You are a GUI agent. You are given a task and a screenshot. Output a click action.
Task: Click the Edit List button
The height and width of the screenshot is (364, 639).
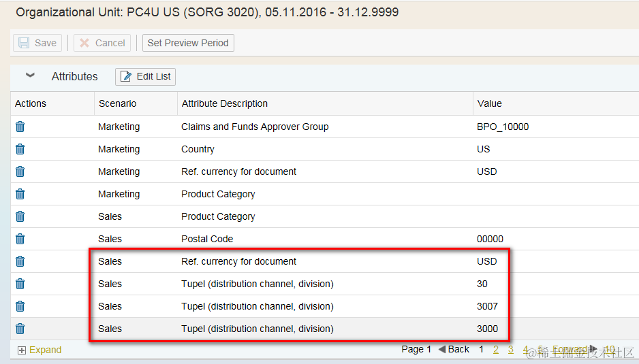pyautogui.click(x=146, y=76)
